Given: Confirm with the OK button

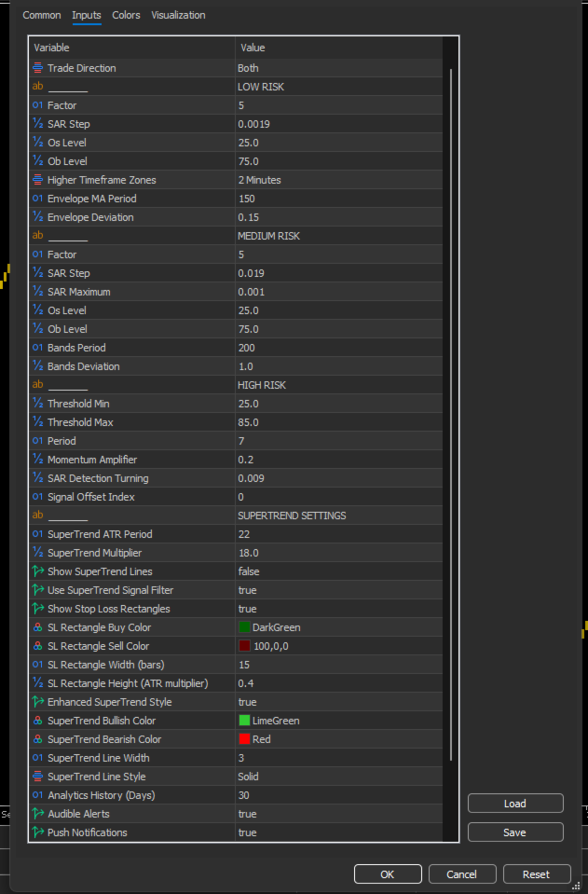Looking at the screenshot, I should (x=388, y=874).
